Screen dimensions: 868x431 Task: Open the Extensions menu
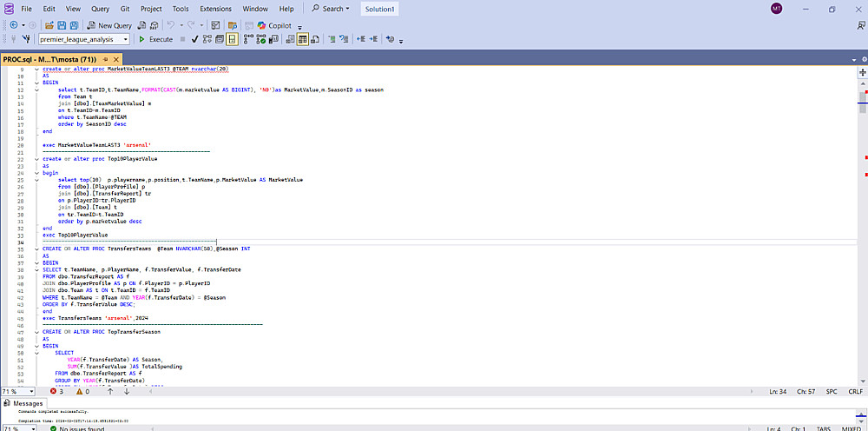tap(216, 9)
